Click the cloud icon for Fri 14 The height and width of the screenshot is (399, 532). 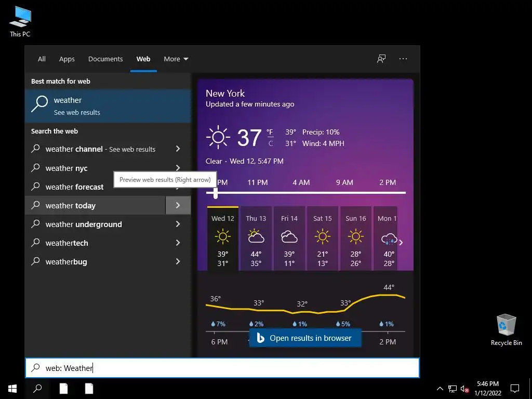(289, 237)
